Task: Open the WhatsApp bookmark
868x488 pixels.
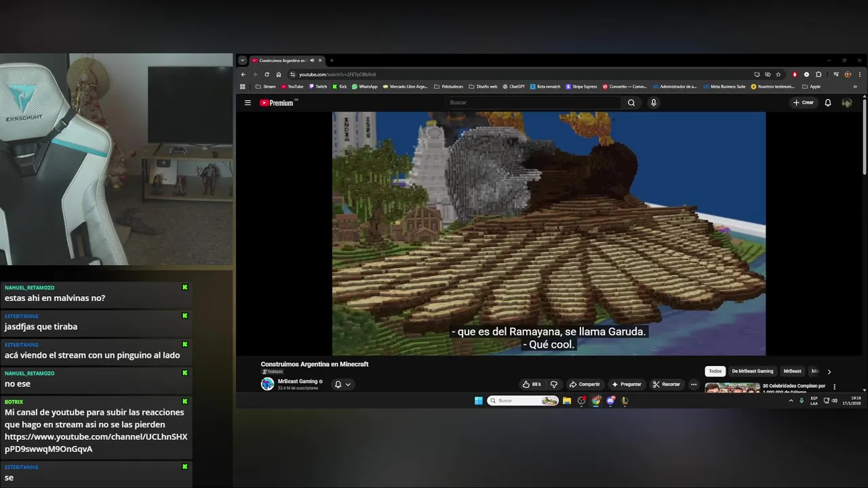Action: [x=365, y=87]
